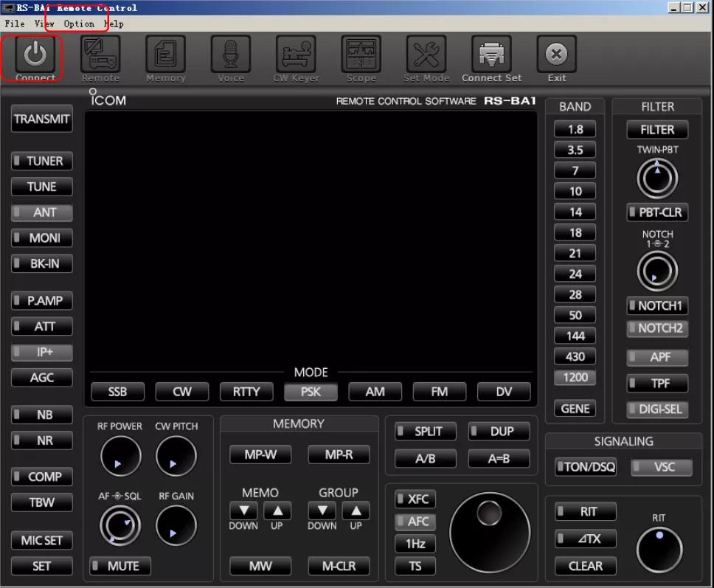Open the Voice microphone icon
The width and height of the screenshot is (714, 588).
click(x=231, y=55)
